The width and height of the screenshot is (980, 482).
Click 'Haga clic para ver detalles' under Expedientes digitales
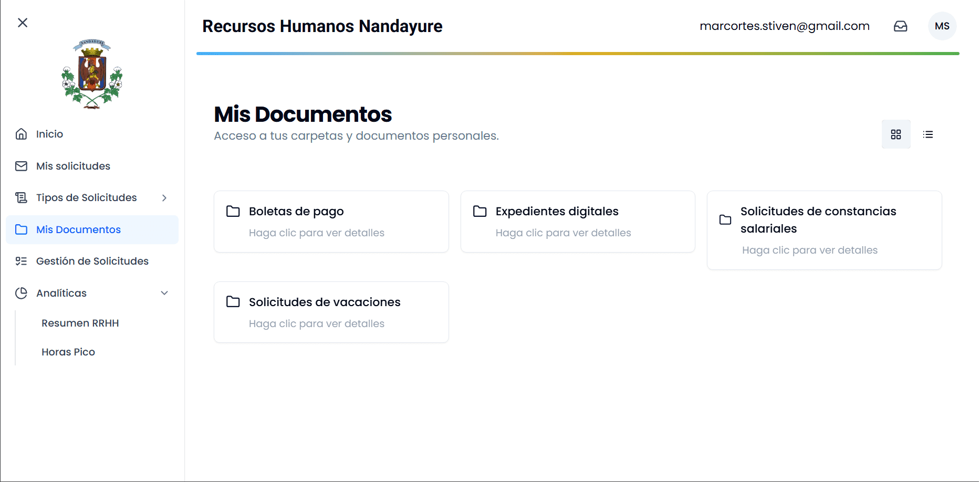pyautogui.click(x=564, y=233)
